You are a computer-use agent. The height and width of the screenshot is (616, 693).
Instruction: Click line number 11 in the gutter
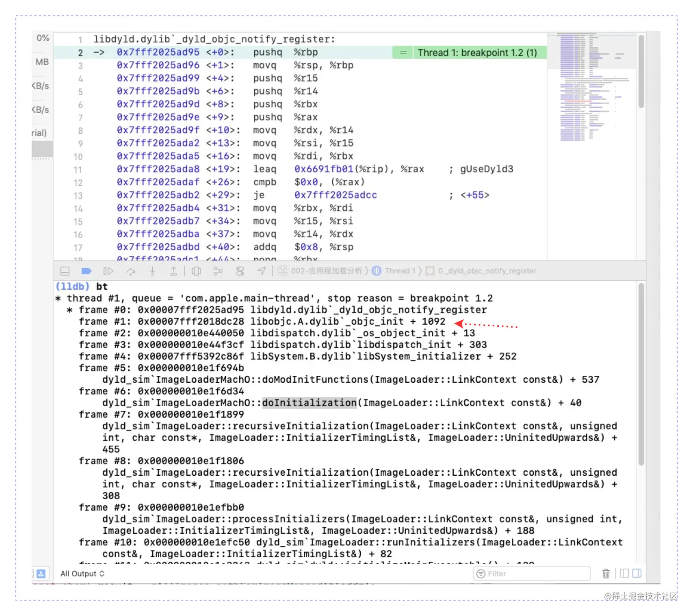click(78, 170)
